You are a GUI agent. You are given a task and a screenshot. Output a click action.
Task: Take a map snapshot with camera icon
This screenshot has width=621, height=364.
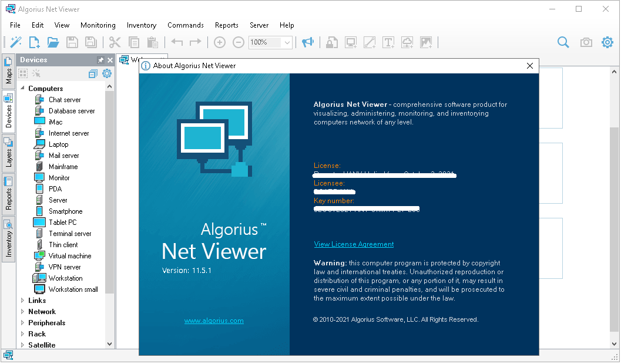[x=586, y=42]
